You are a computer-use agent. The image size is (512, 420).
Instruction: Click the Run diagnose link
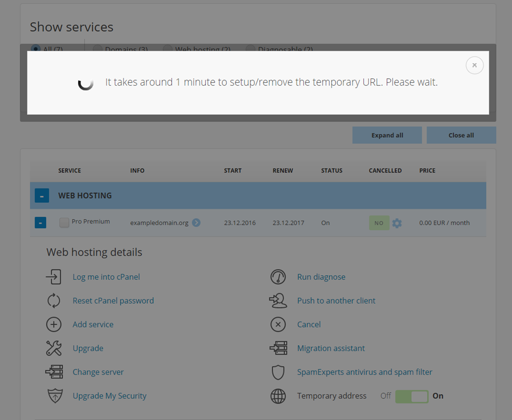(x=321, y=277)
